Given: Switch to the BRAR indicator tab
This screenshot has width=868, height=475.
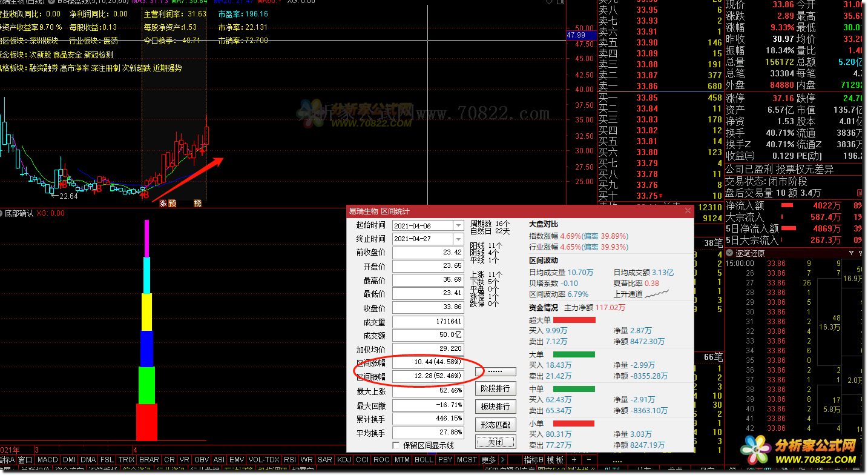Looking at the screenshot, I should click(x=149, y=460).
